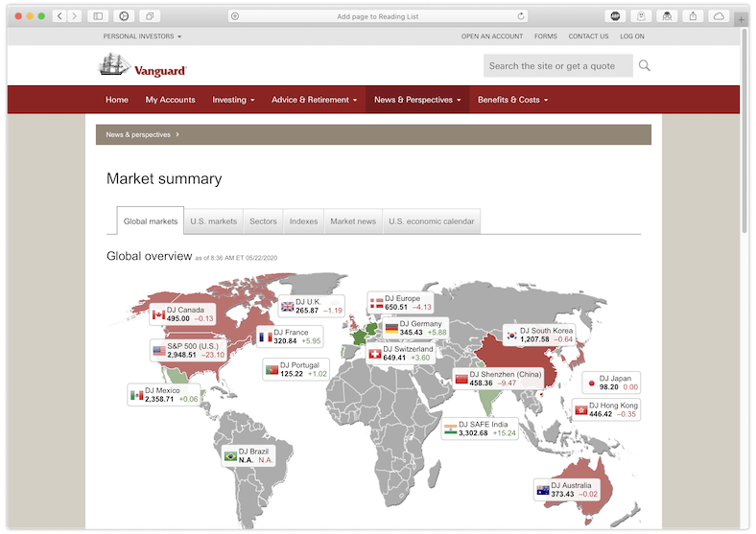
Task: Click the Canada flag on DJ Canada
Action: 158,314
